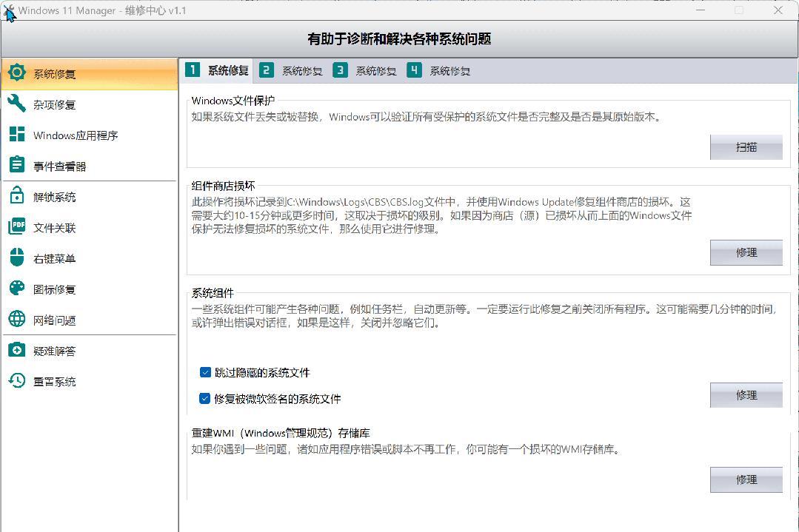Click the number 2 tab badge
Viewport: 799px width, 532px height.
pyautogui.click(x=266, y=70)
